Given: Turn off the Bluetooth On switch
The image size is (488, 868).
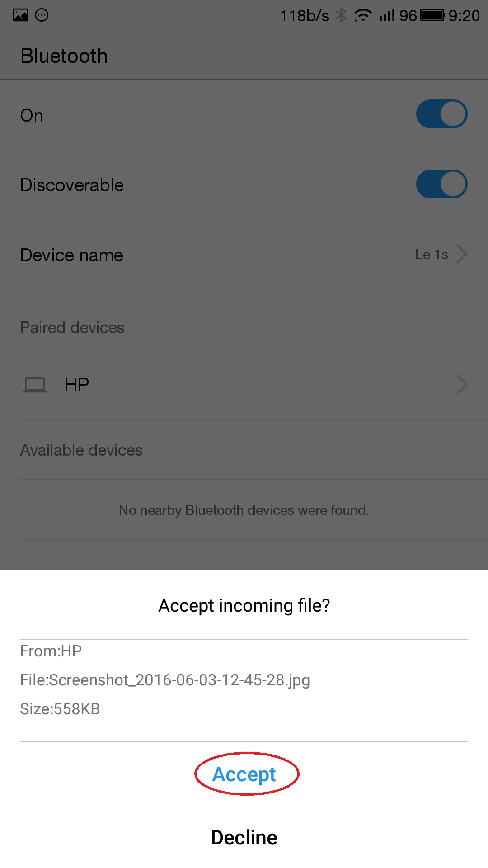Looking at the screenshot, I should coord(441,114).
